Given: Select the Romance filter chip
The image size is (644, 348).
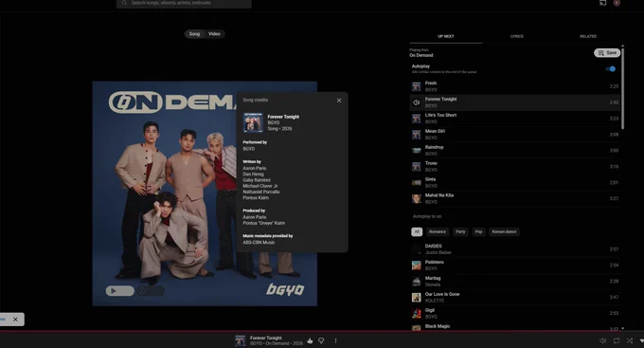Looking at the screenshot, I should tap(438, 232).
